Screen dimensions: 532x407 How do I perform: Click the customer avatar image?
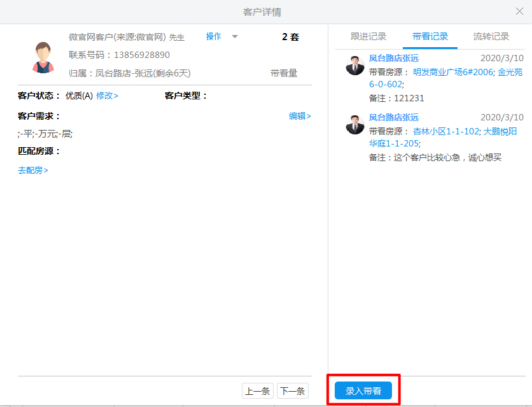click(43, 57)
